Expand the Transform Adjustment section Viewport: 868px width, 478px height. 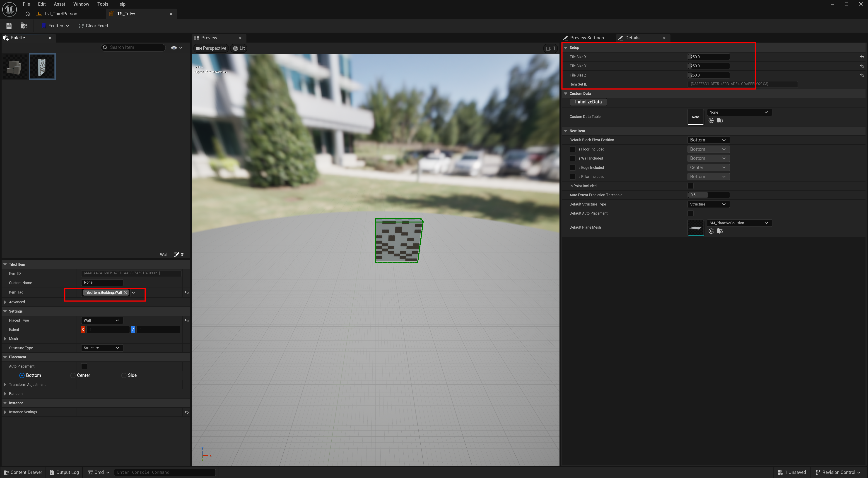point(5,385)
